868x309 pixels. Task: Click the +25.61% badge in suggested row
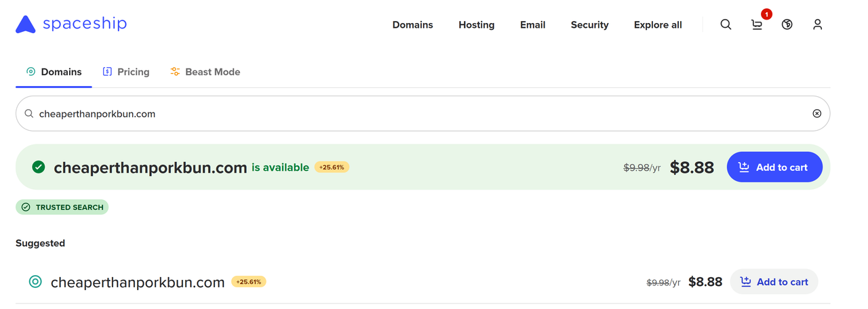pos(248,281)
